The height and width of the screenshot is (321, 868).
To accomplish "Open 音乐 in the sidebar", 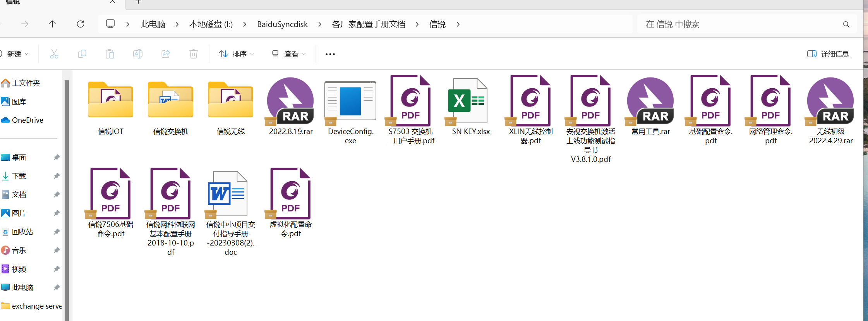I will 14,250.
